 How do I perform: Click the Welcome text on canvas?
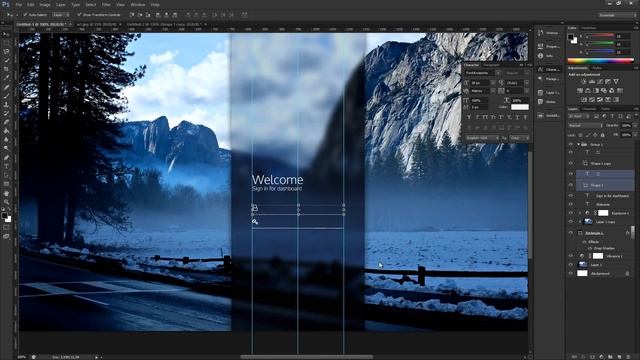[x=277, y=180]
